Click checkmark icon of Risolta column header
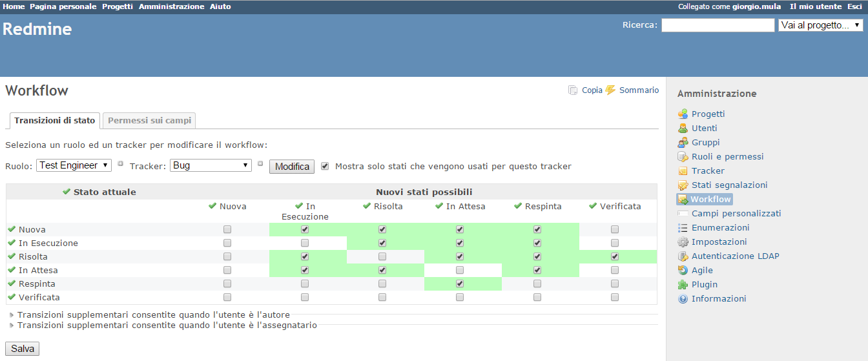The width and height of the screenshot is (868, 361). (x=367, y=206)
